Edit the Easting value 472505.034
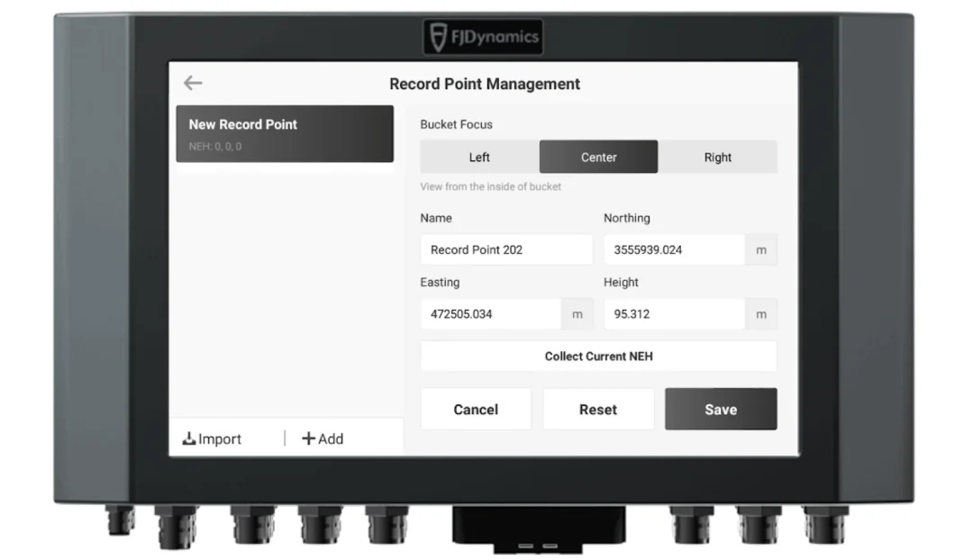 (x=490, y=314)
